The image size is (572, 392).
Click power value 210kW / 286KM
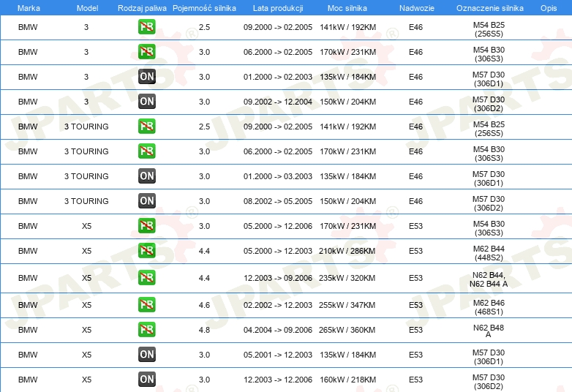click(347, 251)
